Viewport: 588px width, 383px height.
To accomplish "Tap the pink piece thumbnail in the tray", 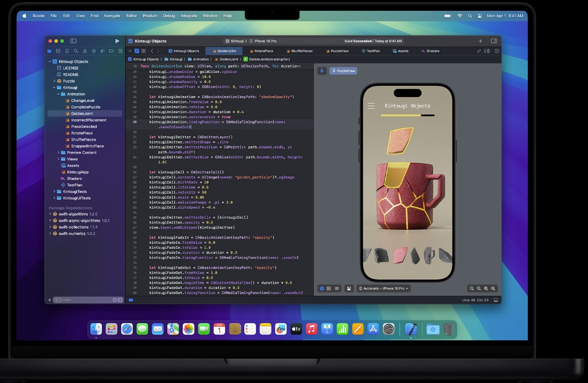I will 400,255.
